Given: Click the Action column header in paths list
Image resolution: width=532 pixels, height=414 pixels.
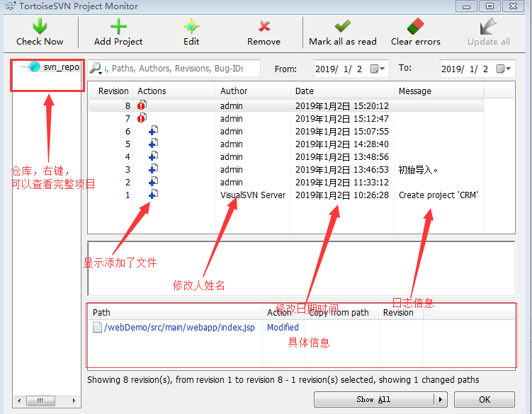Looking at the screenshot, I should coord(283,312).
